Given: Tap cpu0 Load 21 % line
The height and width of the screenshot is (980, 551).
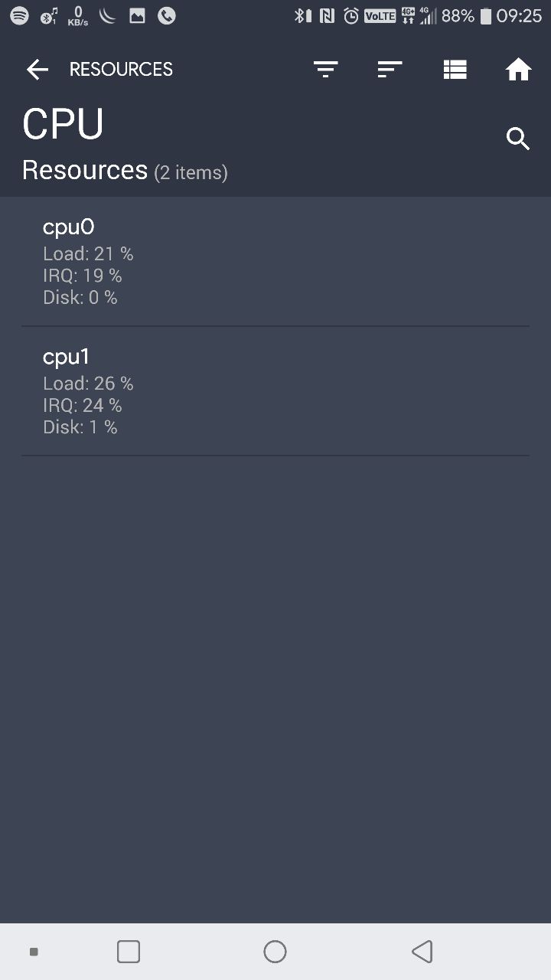Looking at the screenshot, I should click(88, 253).
